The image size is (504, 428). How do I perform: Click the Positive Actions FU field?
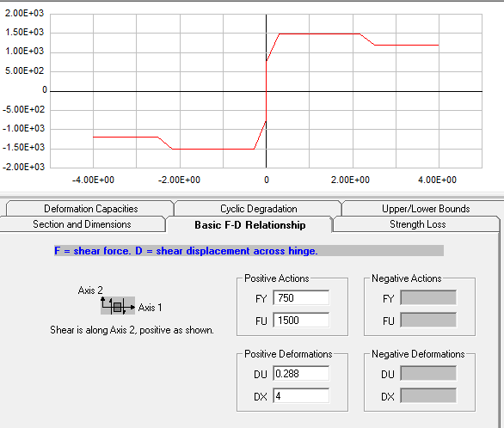click(x=301, y=320)
